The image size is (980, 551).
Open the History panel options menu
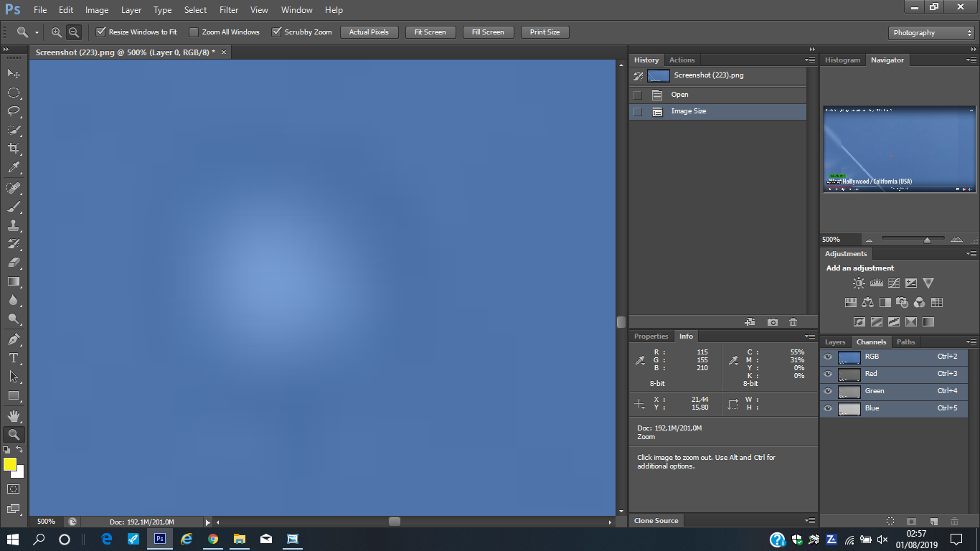[810, 60]
